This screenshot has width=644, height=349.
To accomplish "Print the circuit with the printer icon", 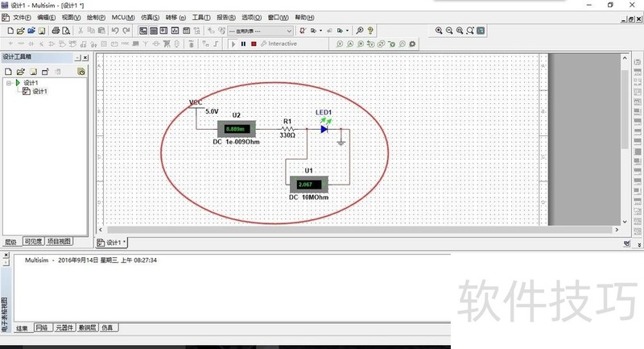I will [x=56, y=31].
